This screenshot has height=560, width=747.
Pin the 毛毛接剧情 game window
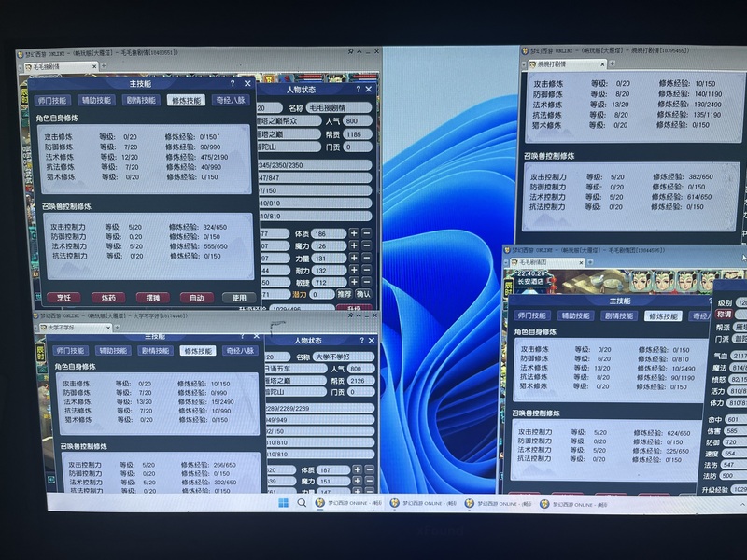point(350,51)
